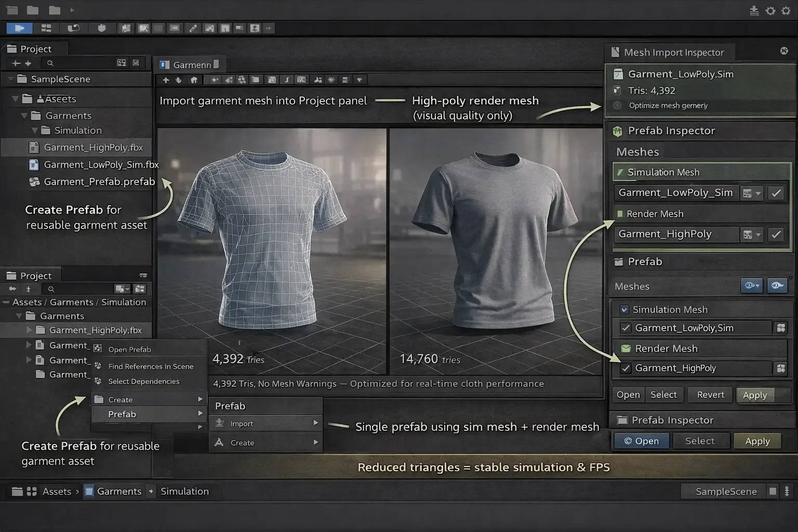Uncheck Garment_HighPoly under Render Mesh
The image size is (798, 532).
tap(625, 368)
